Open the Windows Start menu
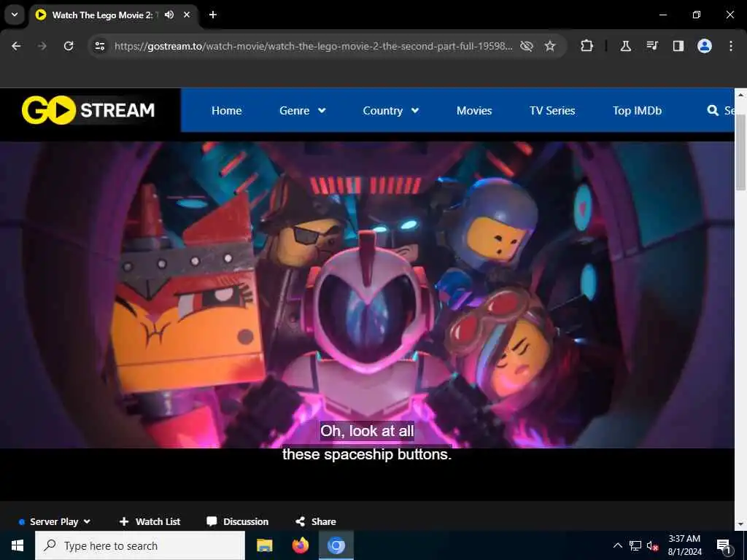Screen dimensions: 747x560 18,545
